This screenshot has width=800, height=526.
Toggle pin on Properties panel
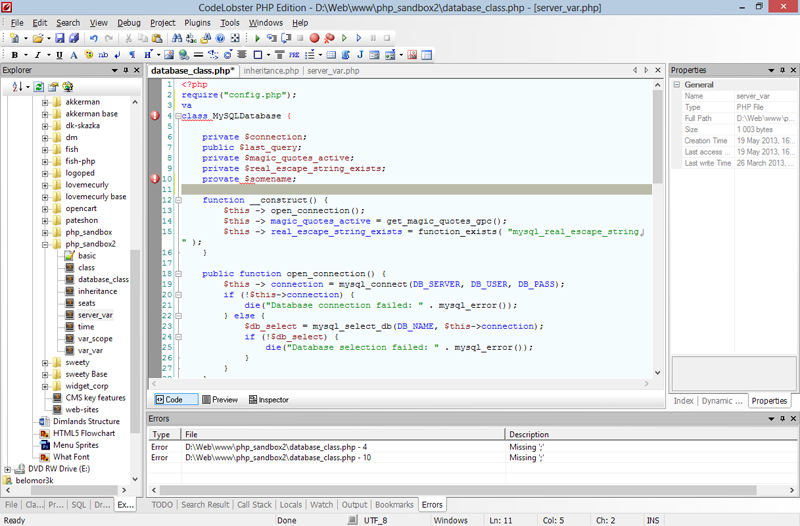[782, 71]
